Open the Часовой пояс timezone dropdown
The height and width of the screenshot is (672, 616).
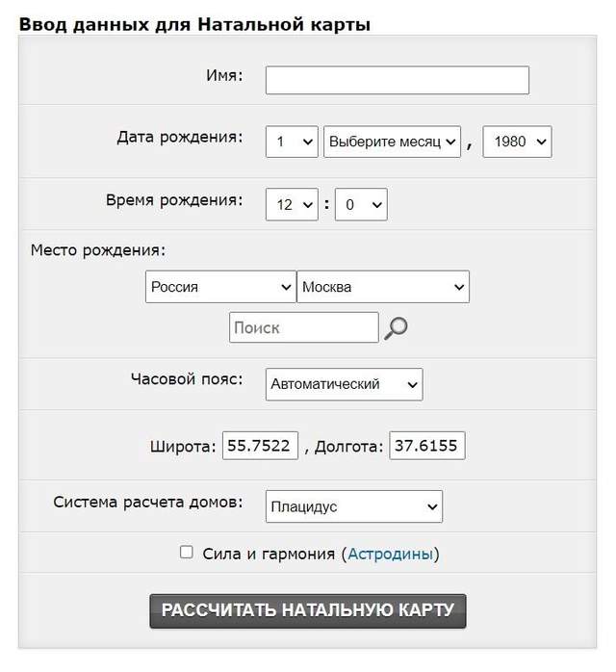coord(344,384)
